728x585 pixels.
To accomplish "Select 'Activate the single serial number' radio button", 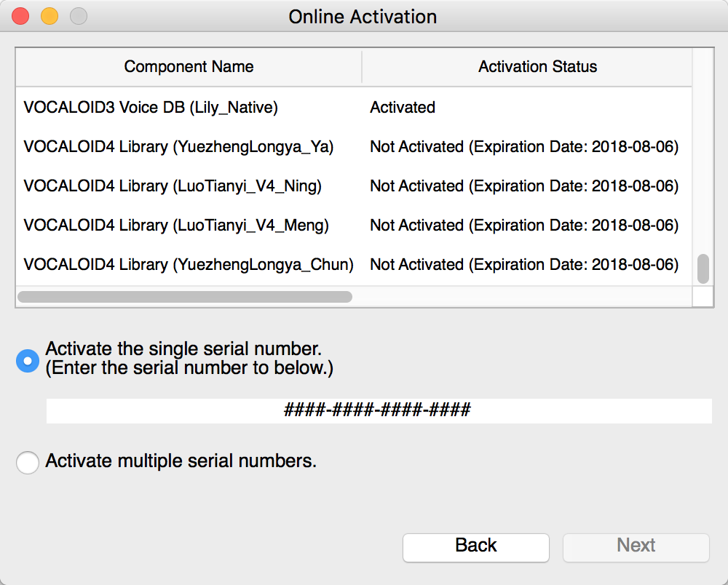I will pyautogui.click(x=28, y=360).
